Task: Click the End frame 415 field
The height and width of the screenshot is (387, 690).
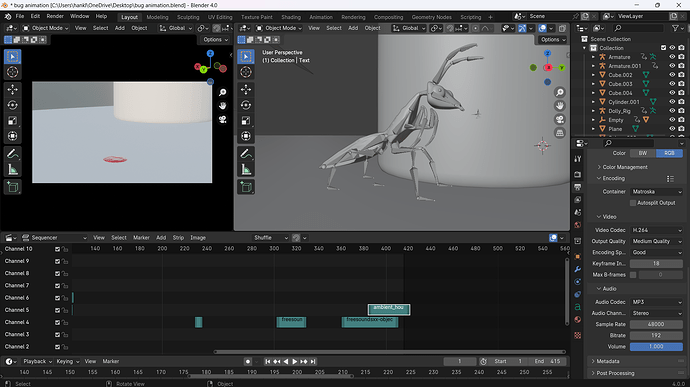Action: pos(547,361)
